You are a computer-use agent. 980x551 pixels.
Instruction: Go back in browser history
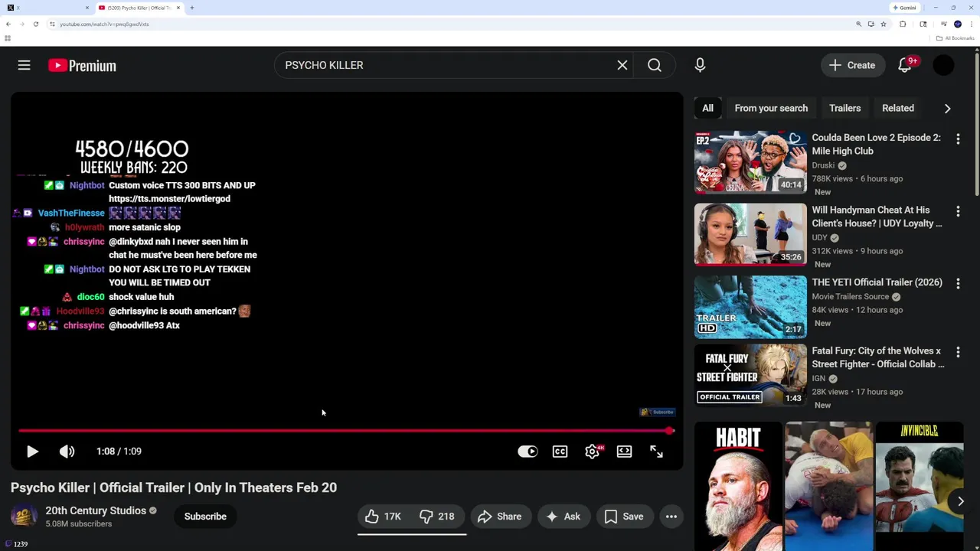pyautogui.click(x=8, y=24)
